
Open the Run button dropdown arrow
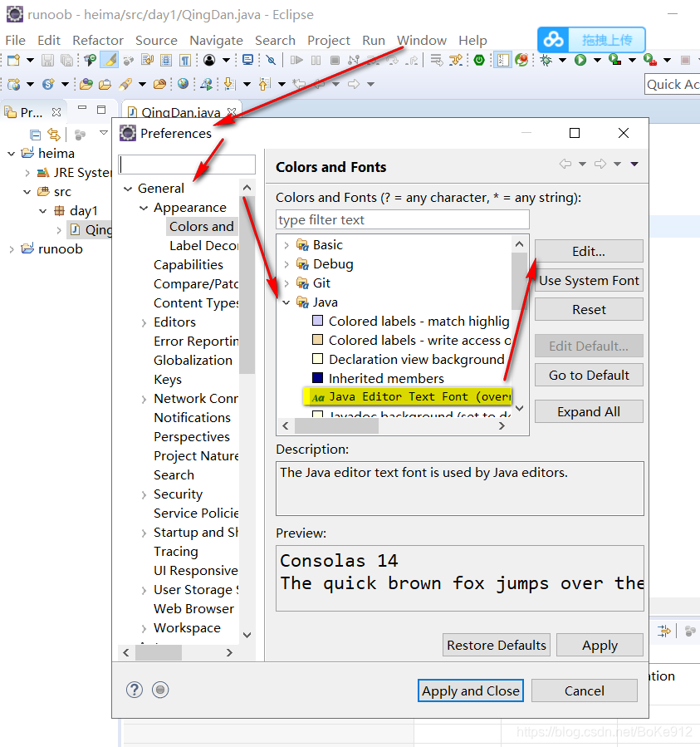(x=597, y=60)
